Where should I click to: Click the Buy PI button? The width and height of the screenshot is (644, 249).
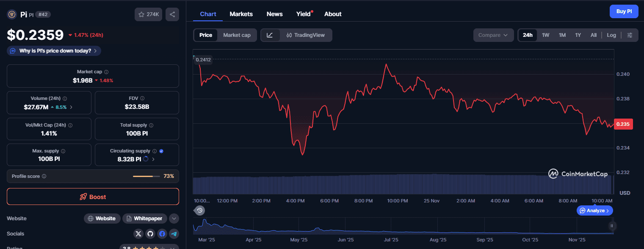click(624, 11)
